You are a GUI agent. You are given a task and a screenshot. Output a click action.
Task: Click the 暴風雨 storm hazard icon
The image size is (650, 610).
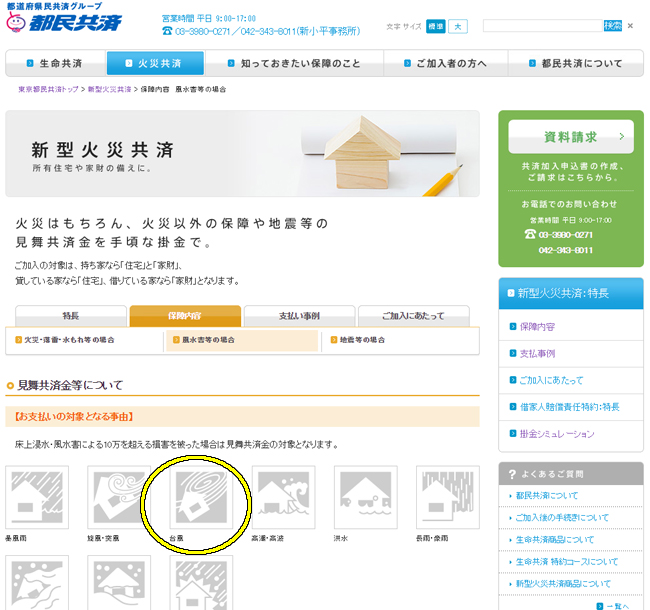[37, 498]
